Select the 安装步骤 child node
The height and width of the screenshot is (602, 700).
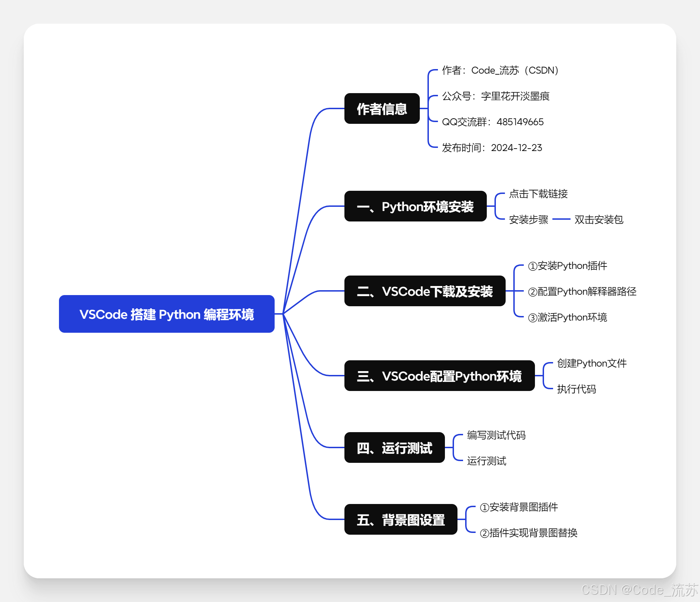[x=528, y=220]
